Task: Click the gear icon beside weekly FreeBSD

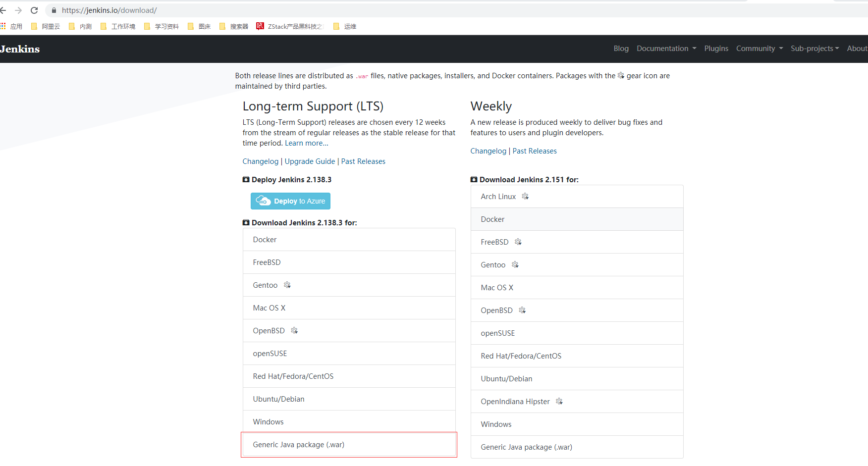Action: (518, 242)
